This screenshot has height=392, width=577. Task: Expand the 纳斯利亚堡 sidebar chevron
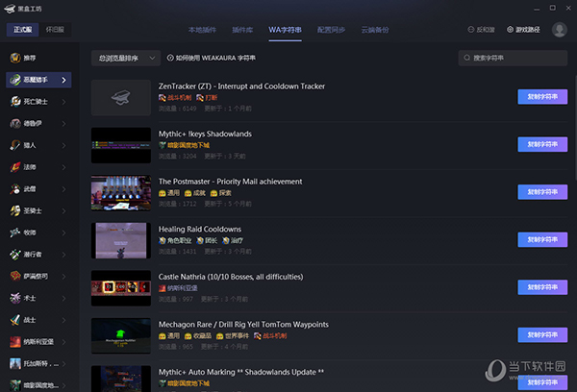coord(64,341)
